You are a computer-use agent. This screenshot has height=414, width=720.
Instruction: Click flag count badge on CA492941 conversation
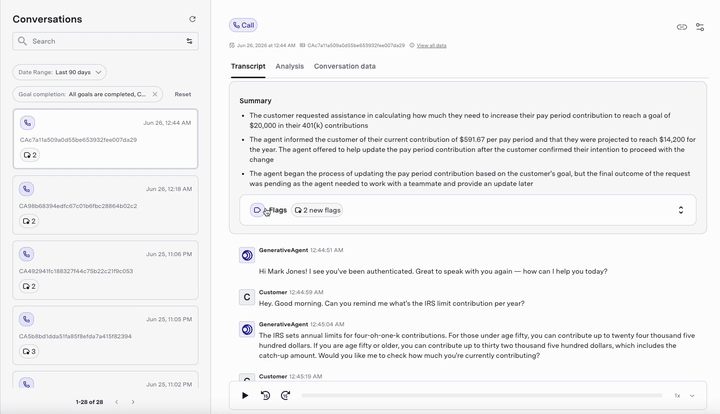(29, 286)
